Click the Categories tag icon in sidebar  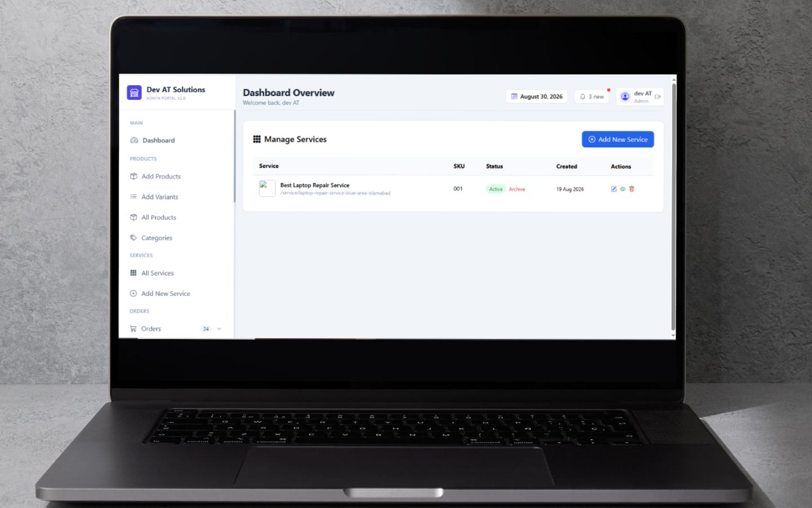(134, 238)
